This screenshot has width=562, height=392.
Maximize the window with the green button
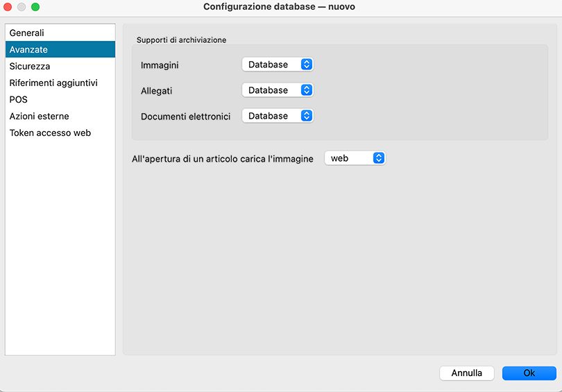[35, 7]
